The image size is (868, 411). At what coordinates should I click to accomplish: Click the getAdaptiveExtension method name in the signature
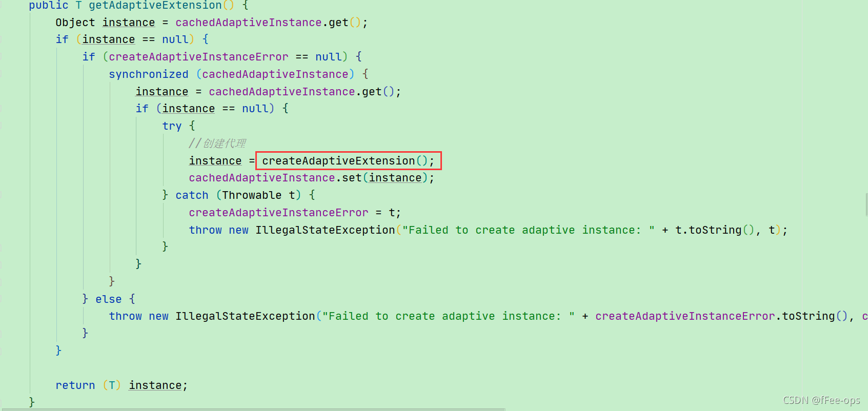155,6
